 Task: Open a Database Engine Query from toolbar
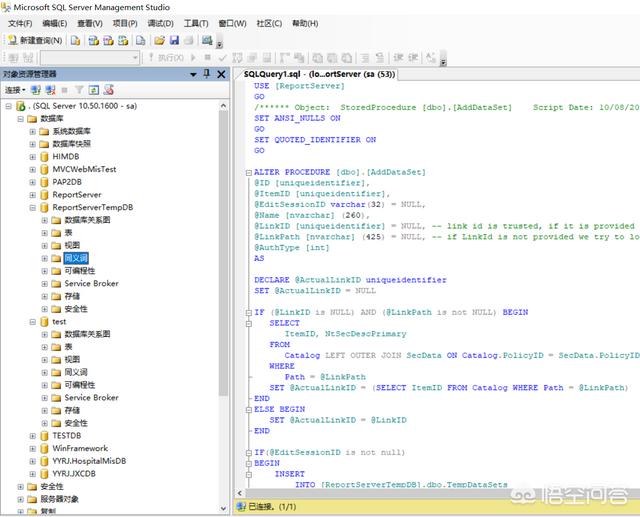[76, 40]
